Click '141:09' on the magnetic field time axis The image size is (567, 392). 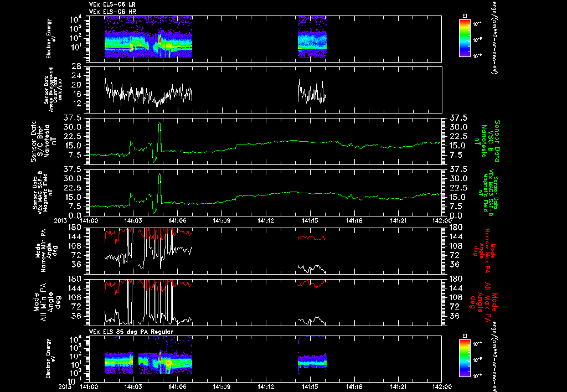pyautogui.click(x=221, y=220)
